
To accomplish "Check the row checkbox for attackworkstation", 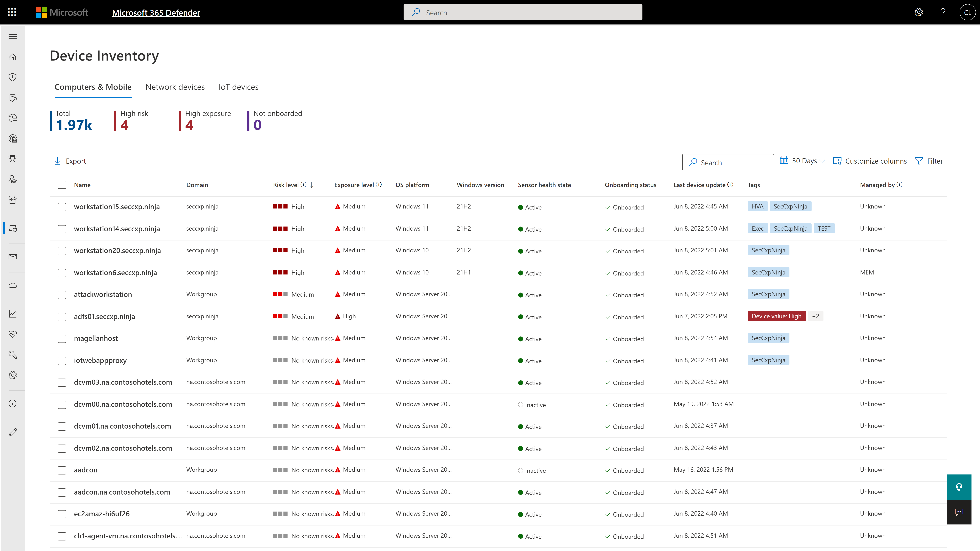I will point(62,295).
